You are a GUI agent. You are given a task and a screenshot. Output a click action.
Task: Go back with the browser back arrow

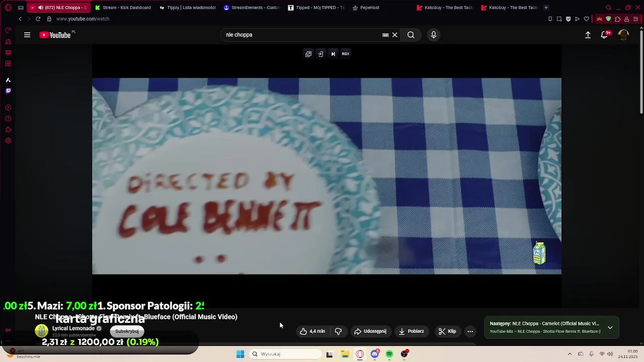coord(20,19)
